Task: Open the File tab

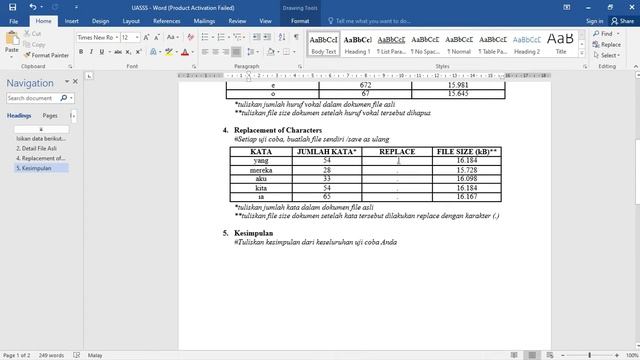Action: (13, 21)
